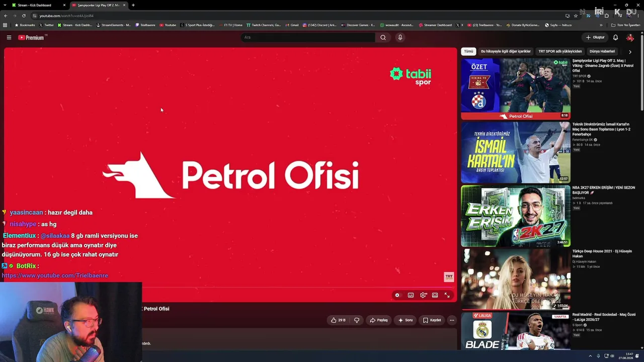Screen dimensions: 644x362
Task: Open NBA 2K27 Erken Erişim thumbnail
Action: [x=516, y=216]
